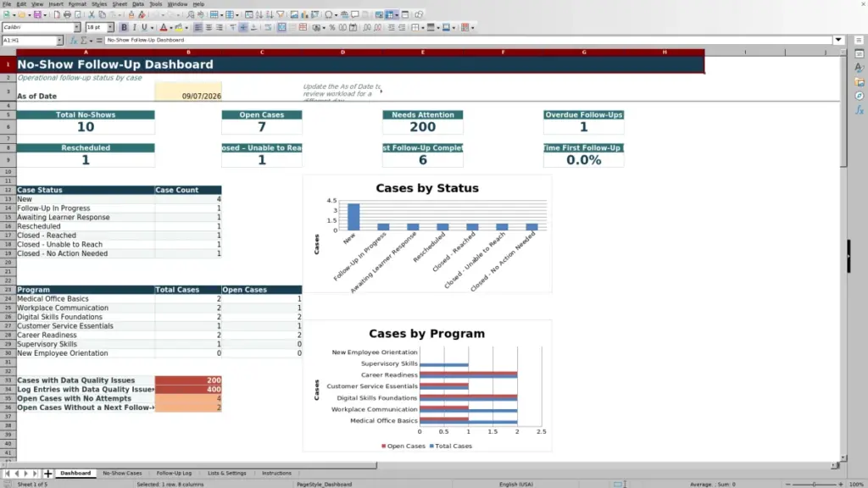Switch to the Follow-Up Log sheet tab
The width and height of the screenshot is (868, 488).
coord(174,473)
